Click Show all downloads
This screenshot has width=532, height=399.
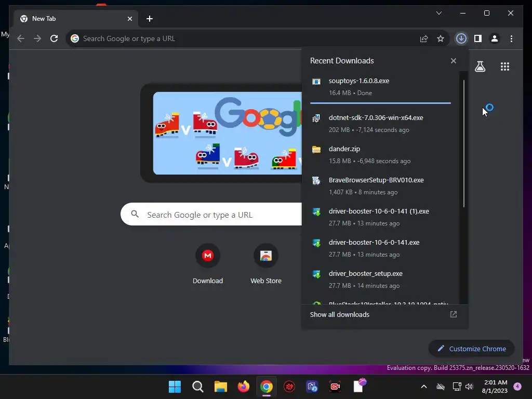point(340,314)
